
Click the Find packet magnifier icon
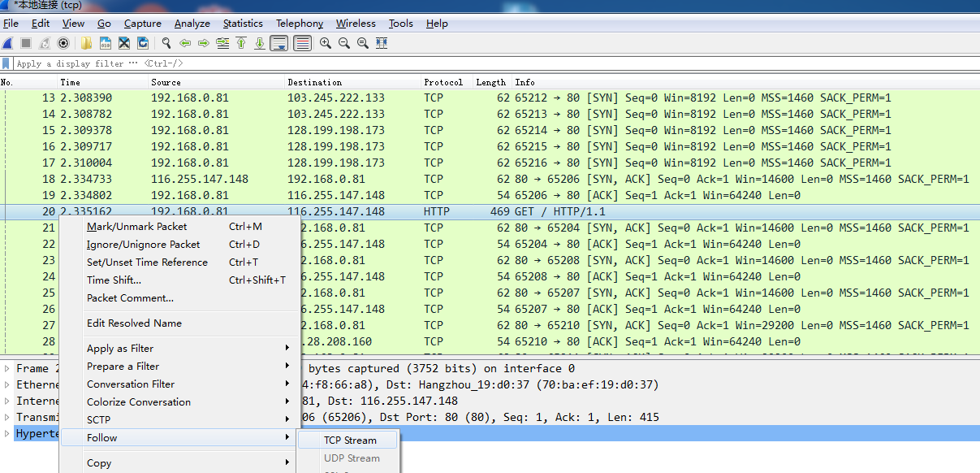click(x=166, y=43)
